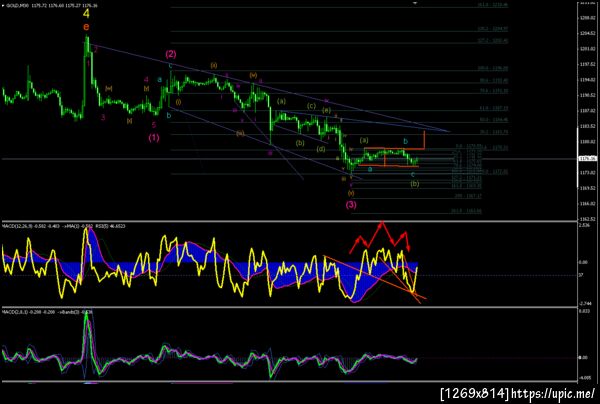Select the yellow wave label 4
The height and width of the screenshot is (404, 600).
pyautogui.click(x=86, y=14)
